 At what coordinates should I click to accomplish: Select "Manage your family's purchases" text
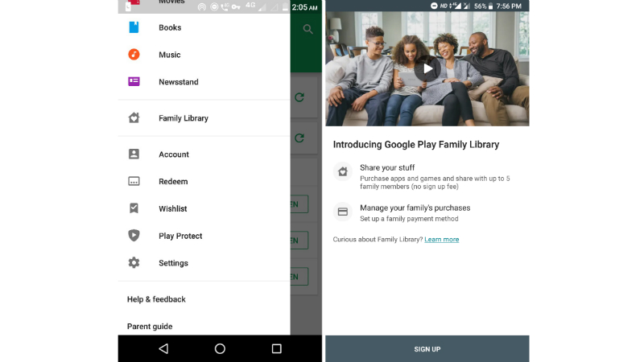[415, 208]
